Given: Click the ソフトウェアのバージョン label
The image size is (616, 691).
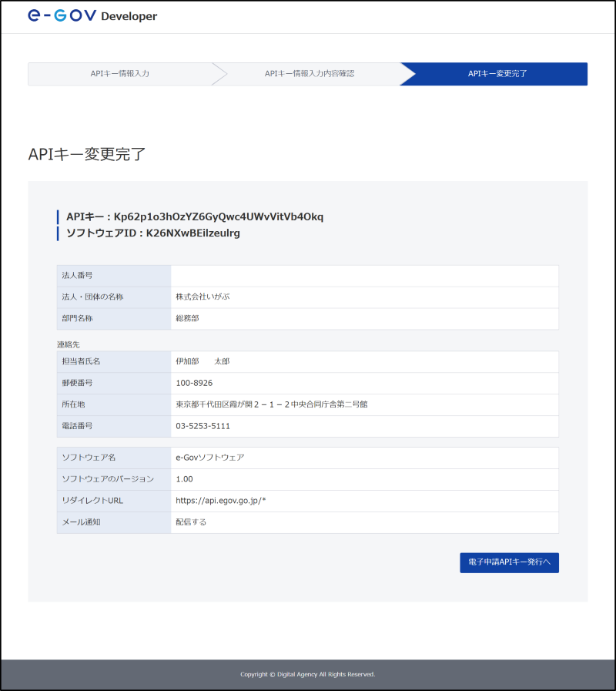Looking at the screenshot, I should (108, 479).
